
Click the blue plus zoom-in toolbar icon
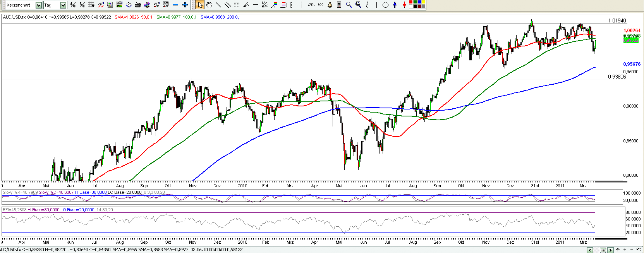[x=185, y=5]
